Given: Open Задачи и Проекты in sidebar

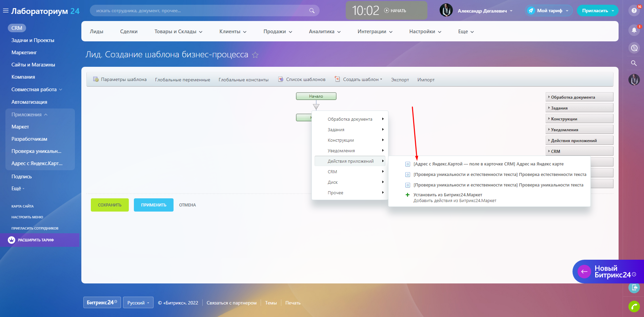Looking at the screenshot, I should pyautogui.click(x=33, y=40).
